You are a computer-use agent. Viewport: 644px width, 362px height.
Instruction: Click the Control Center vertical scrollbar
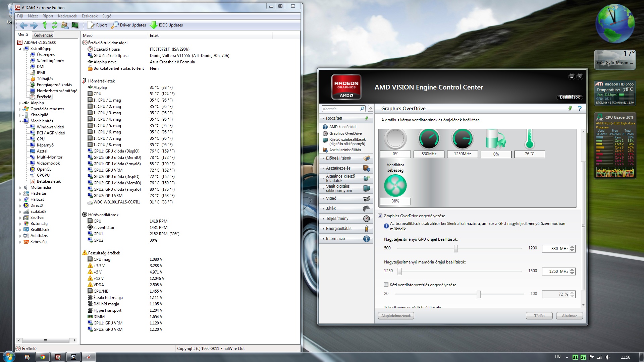583,226
